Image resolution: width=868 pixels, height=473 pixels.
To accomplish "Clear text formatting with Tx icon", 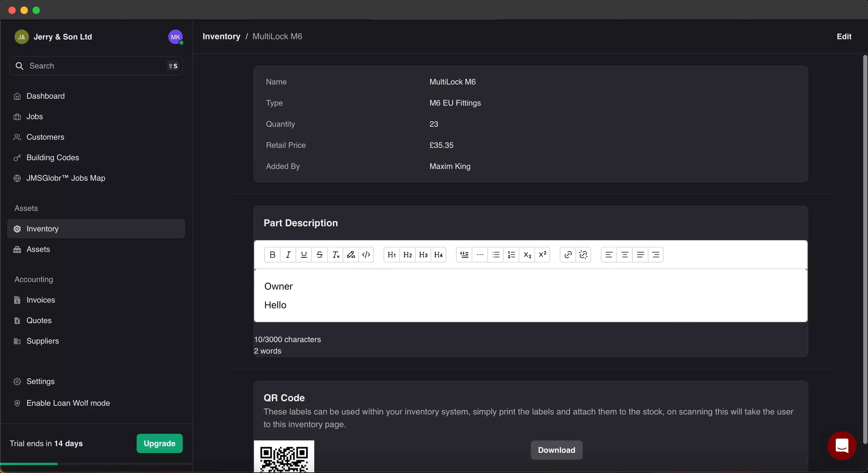I will tap(335, 255).
